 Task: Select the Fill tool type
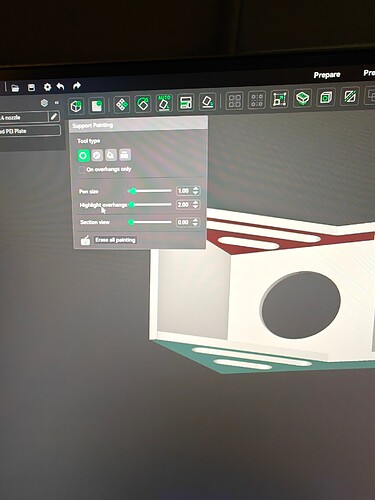pyautogui.click(x=111, y=155)
